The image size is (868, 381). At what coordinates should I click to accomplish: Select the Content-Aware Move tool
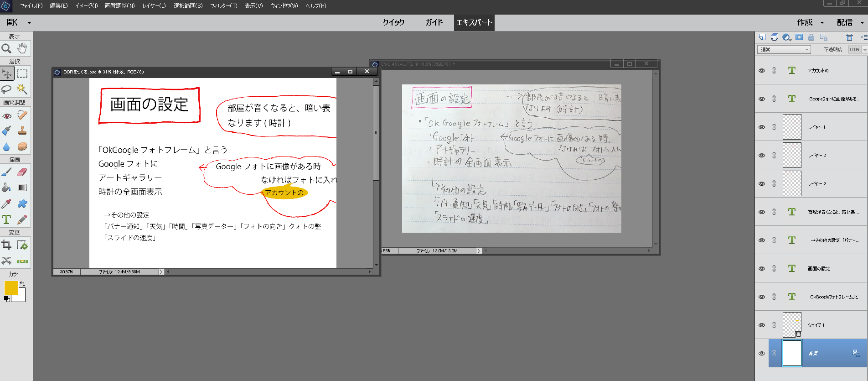(x=6, y=261)
